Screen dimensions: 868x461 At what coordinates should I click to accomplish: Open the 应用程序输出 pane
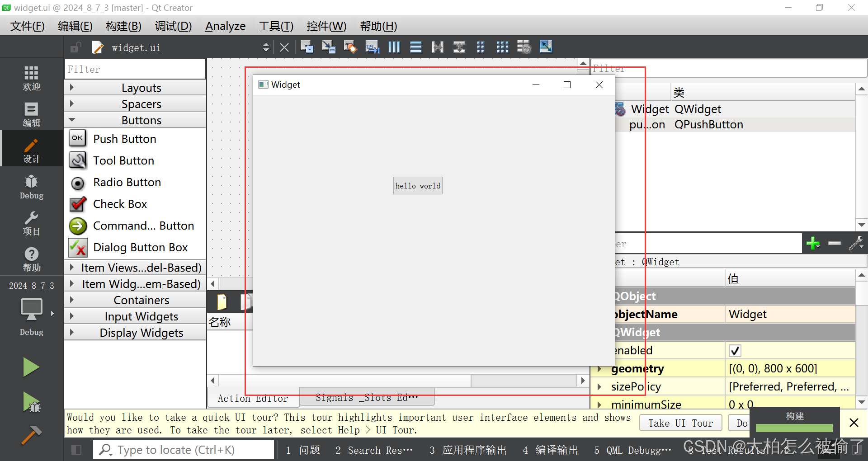(468, 450)
